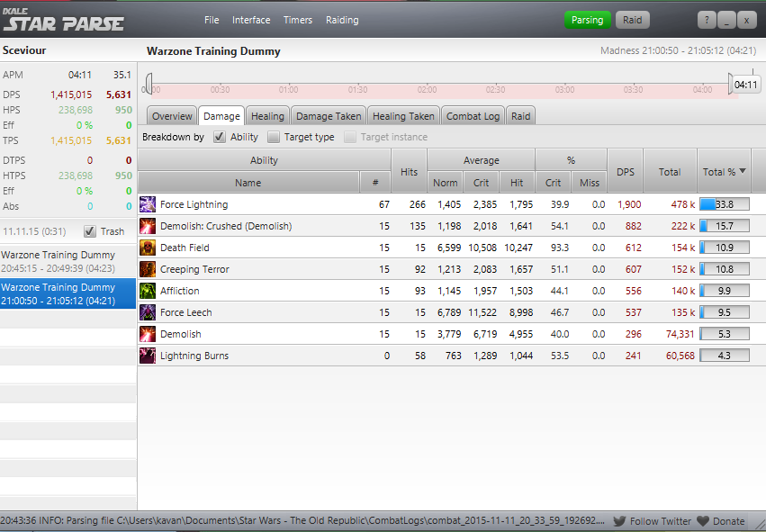This screenshot has height=532, width=766.
Task: Click the 04:11 timeline end label
Action: click(x=746, y=85)
